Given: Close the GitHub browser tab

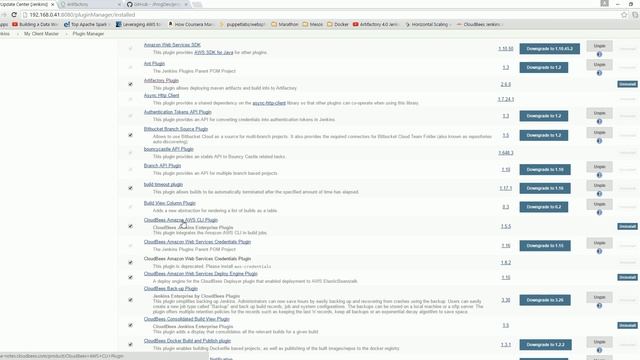Looking at the screenshot, I should (x=186, y=4).
